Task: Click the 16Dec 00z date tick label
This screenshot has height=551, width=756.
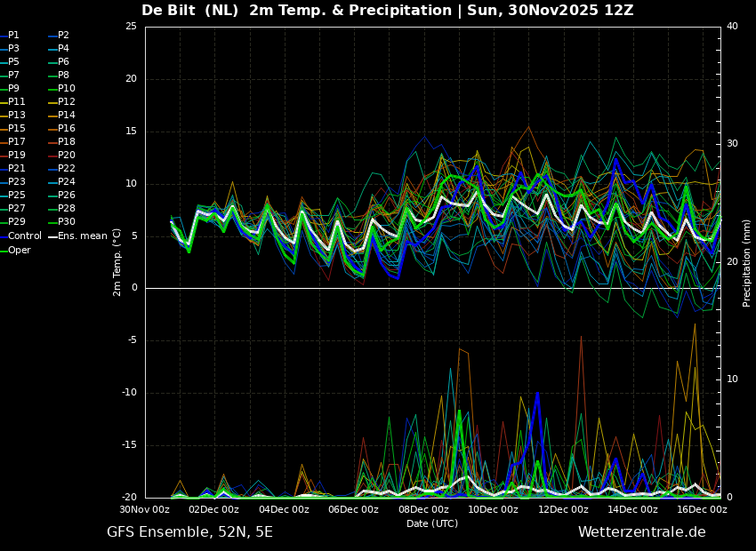Action: tap(703, 510)
